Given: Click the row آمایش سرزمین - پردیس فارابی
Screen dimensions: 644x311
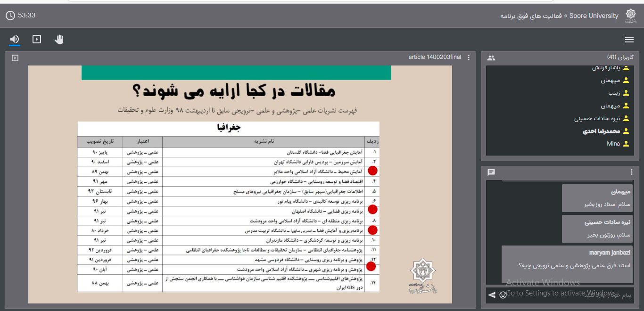Looking at the screenshot, I should (x=228, y=162).
